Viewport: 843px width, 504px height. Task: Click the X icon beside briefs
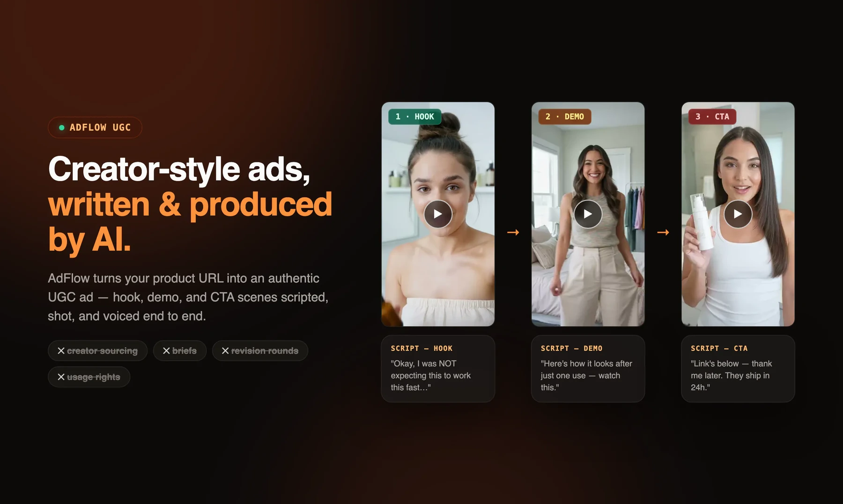click(x=166, y=351)
